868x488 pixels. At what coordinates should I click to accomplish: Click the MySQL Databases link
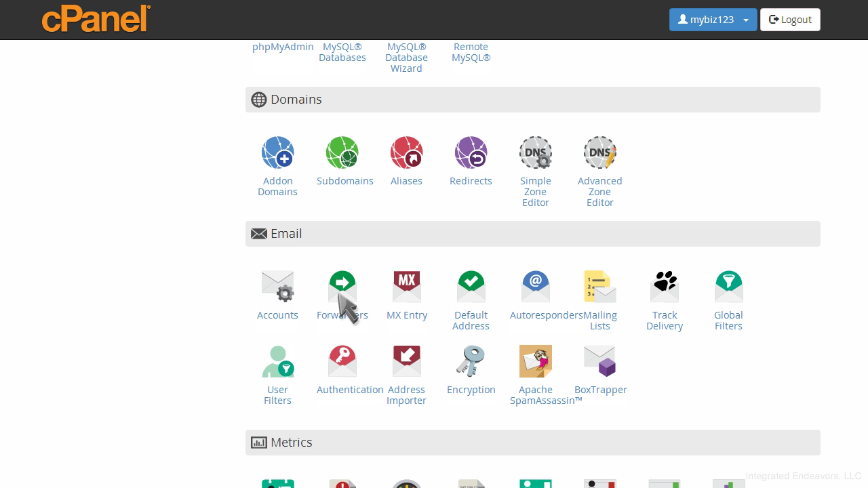[x=342, y=52]
